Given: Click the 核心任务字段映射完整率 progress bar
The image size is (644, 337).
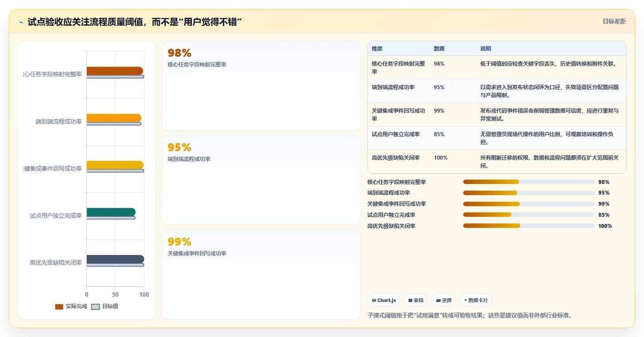Looking at the screenshot, I should (x=529, y=182).
